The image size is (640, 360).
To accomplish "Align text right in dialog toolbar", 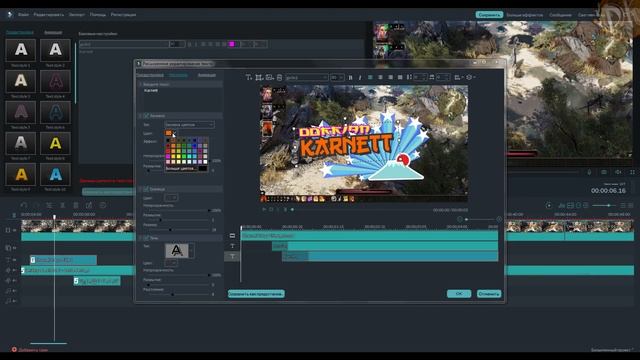I will click(390, 77).
